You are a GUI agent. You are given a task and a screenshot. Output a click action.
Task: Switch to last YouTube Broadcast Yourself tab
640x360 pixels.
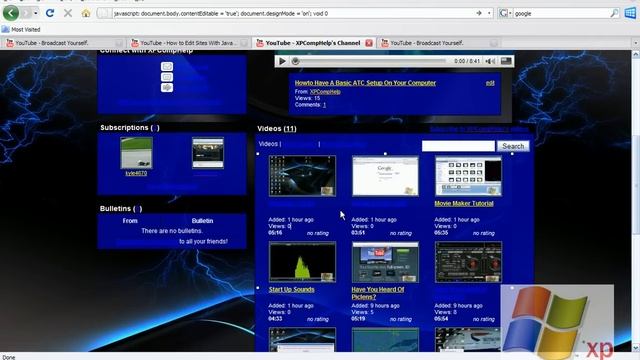pos(439,43)
